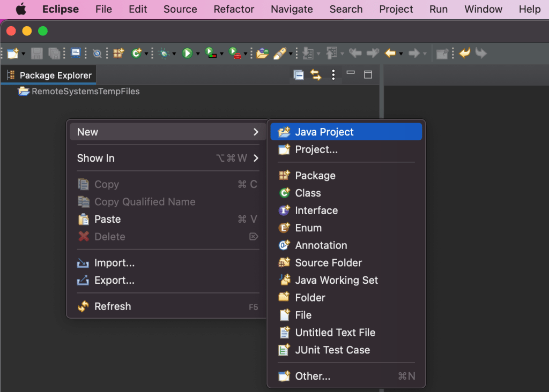The width and height of the screenshot is (549, 392).
Task: Open the New Java Class dropdown arrow
Action: pos(146,54)
